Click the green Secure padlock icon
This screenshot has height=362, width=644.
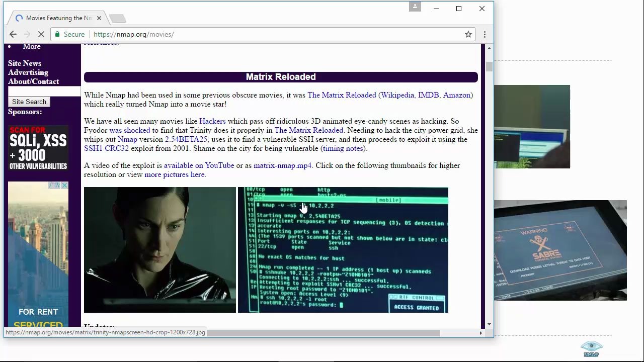pos(58,34)
